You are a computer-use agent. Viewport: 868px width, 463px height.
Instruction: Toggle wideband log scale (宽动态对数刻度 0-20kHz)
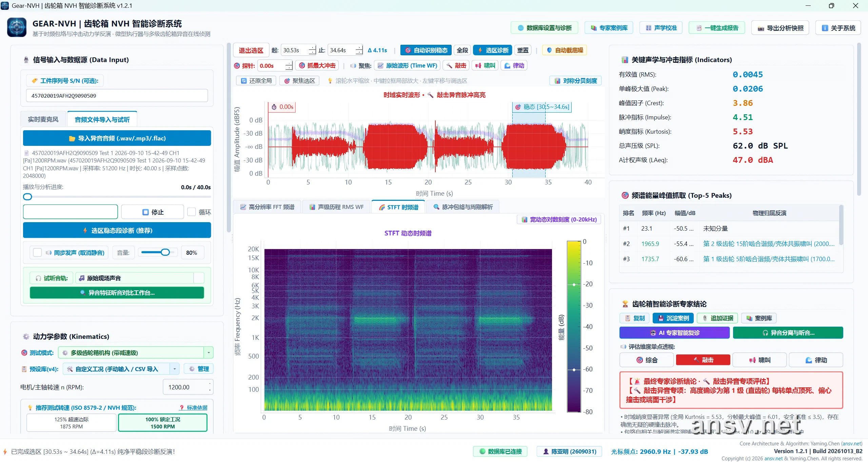[x=559, y=219]
